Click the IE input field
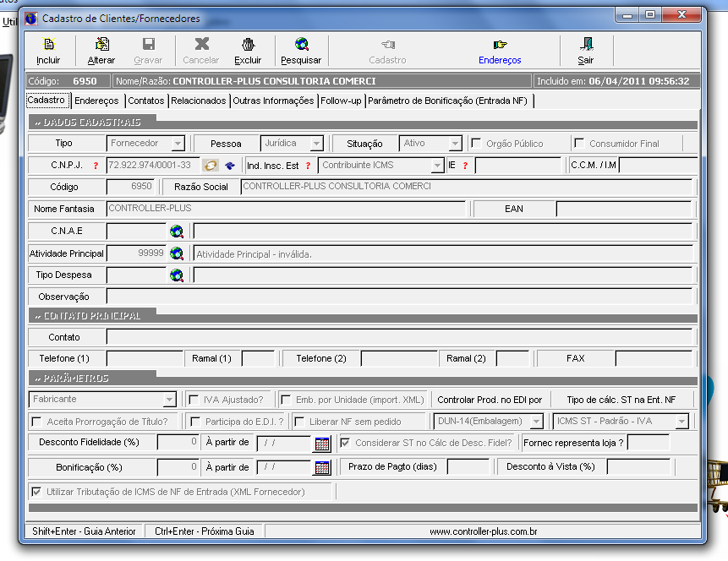The height and width of the screenshot is (561, 728). [x=518, y=166]
